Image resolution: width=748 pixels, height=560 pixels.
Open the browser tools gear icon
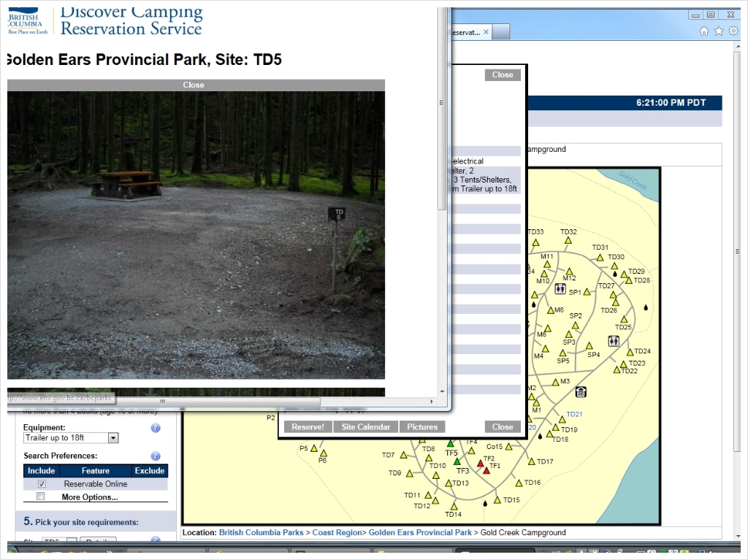(733, 31)
